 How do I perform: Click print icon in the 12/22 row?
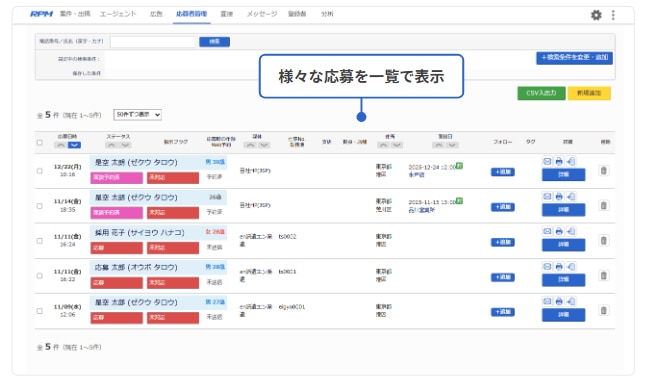click(559, 161)
